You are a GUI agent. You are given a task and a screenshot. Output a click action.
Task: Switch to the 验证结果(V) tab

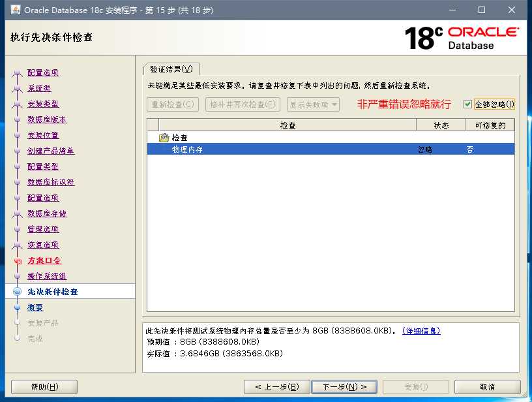tap(171, 69)
